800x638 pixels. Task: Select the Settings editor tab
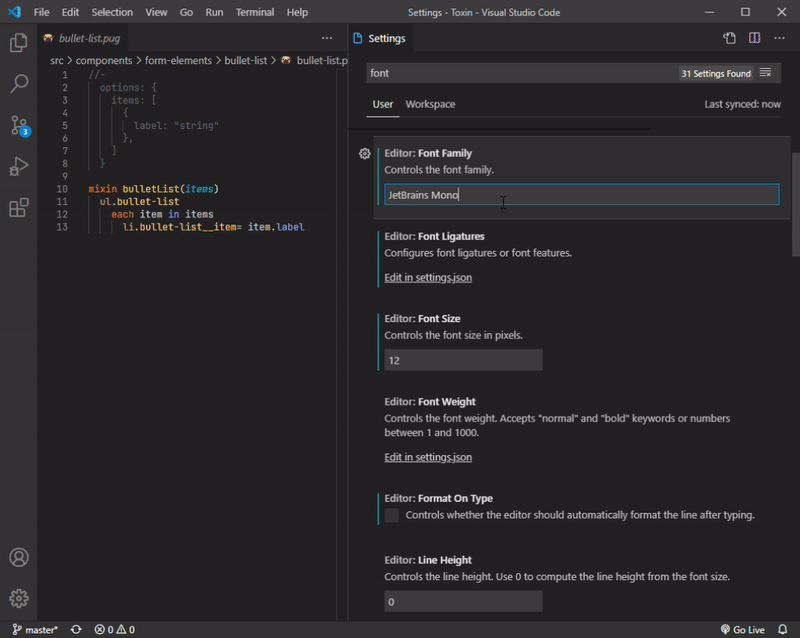(x=381, y=38)
